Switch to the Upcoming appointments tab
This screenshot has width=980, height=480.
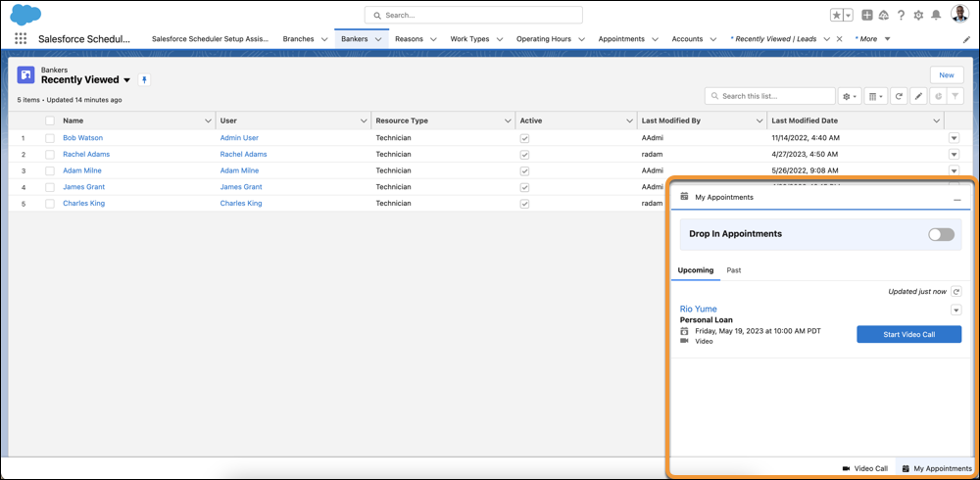pyautogui.click(x=696, y=270)
